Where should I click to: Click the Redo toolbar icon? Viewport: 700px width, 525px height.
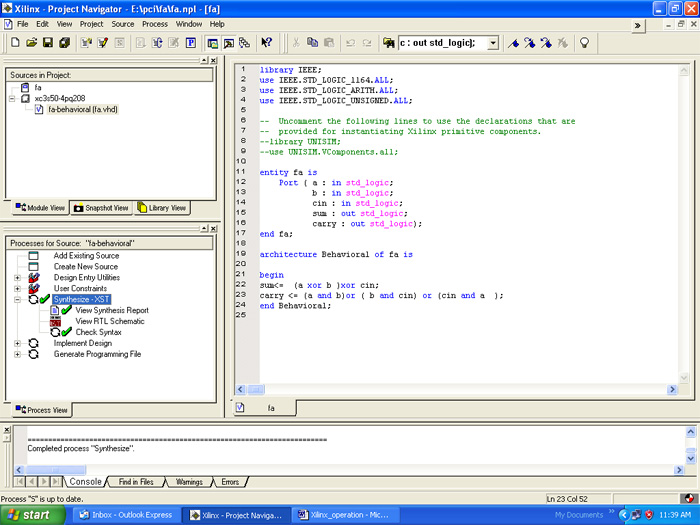367,43
